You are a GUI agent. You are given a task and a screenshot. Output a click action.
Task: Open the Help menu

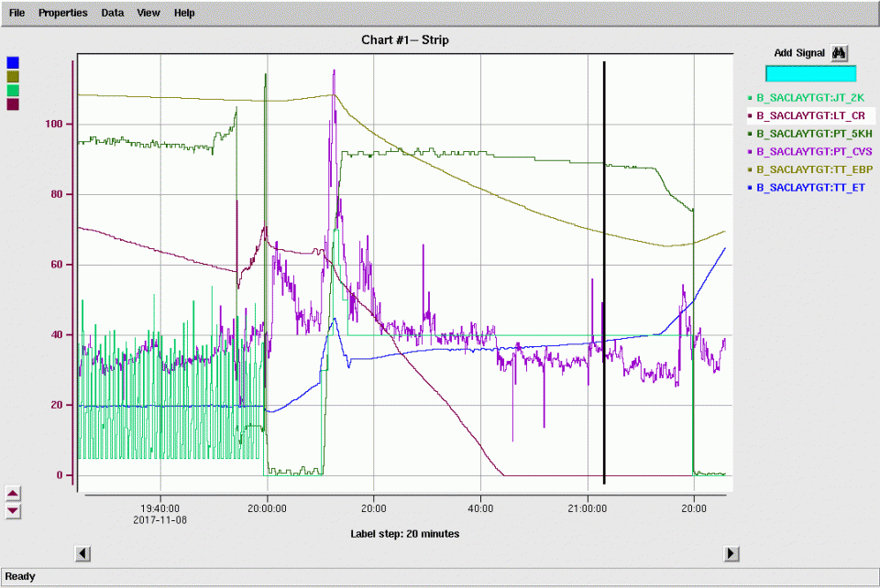[x=184, y=13]
